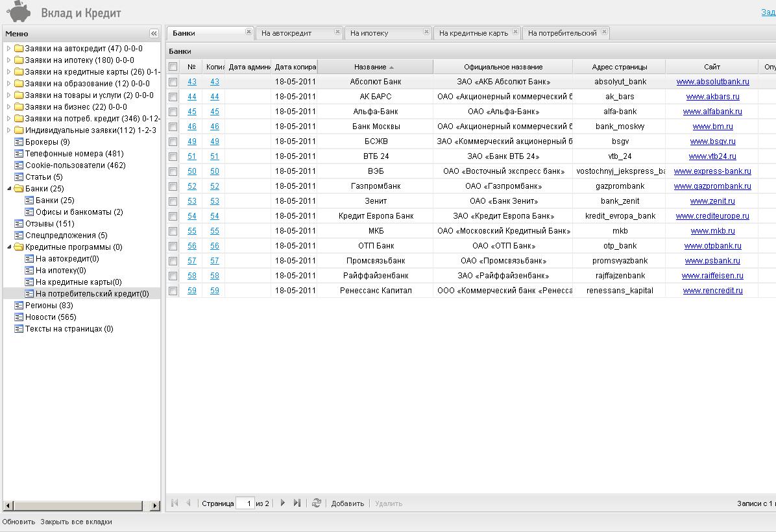776x532 pixels.
Task: Open the www.raiffeisen.ru link
Action: coord(712,276)
